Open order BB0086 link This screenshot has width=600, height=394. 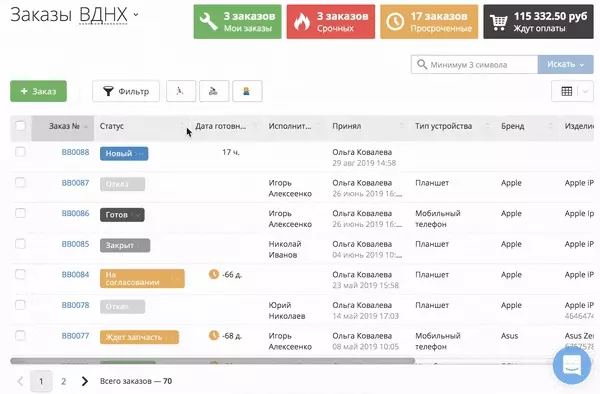[75, 213]
